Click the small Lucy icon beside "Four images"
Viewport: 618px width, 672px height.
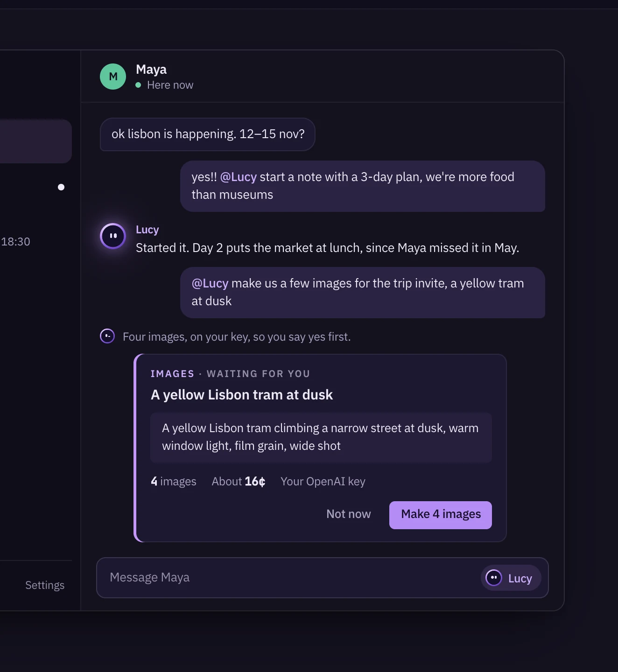(x=107, y=336)
